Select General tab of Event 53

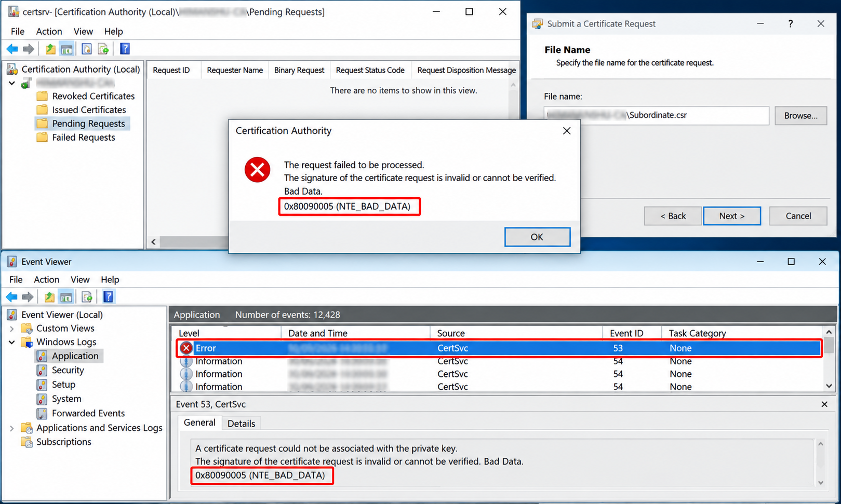tap(199, 423)
